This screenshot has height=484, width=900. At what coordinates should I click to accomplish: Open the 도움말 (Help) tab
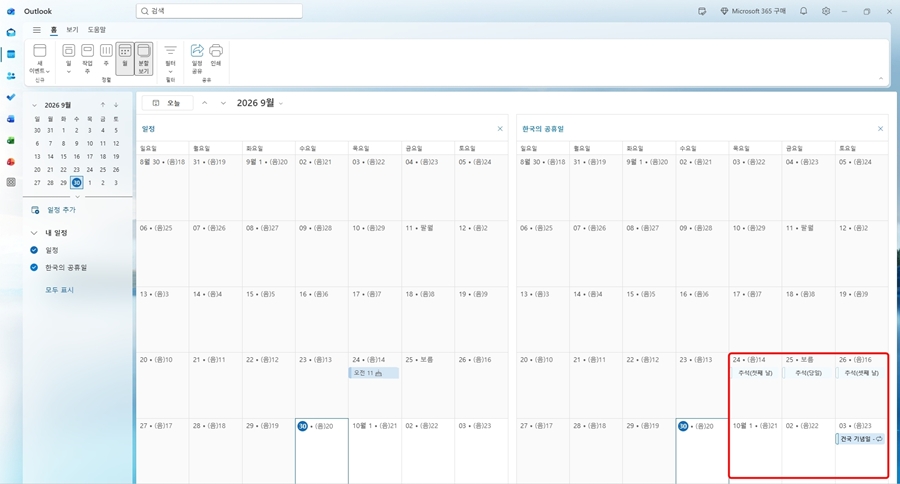(x=96, y=29)
